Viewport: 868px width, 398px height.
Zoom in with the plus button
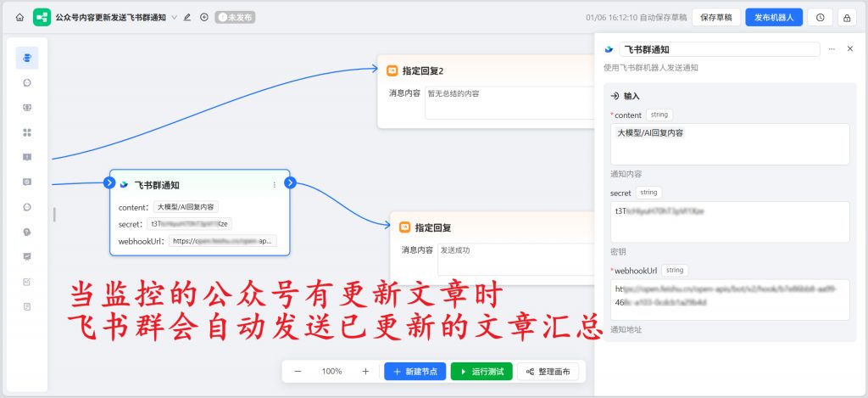tap(365, 372)
